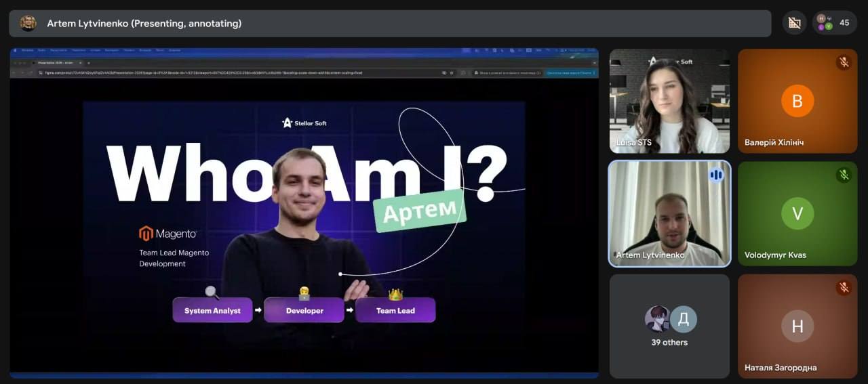Viewport: 868px width, 384px height.
Task: Click the magnifier icon above System Analyst
Action: coord(212,293)
